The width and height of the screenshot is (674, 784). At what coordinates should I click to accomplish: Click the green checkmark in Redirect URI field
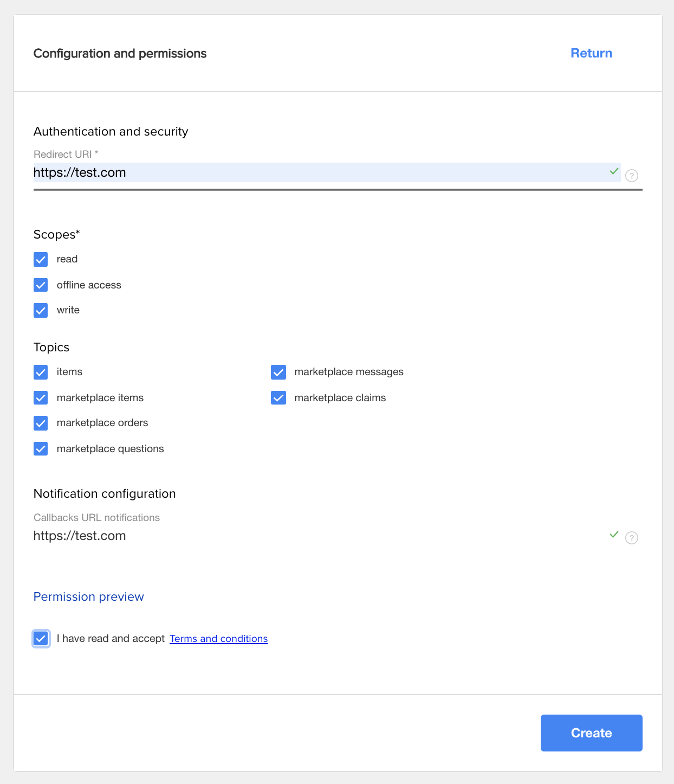coord(614,171)
